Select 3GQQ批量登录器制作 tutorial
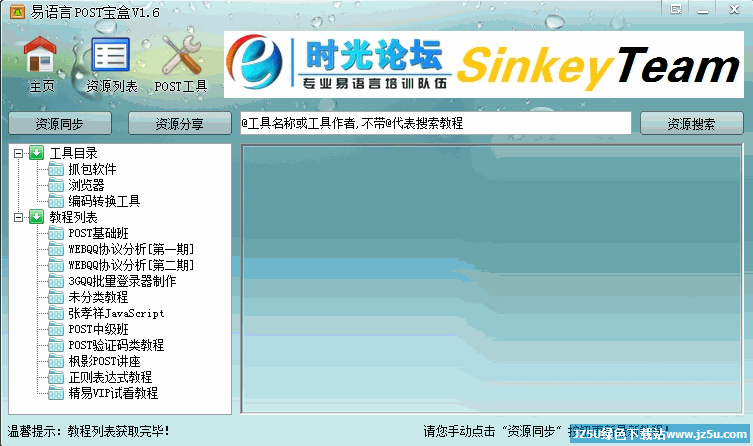Viewport: 753px width, 446px height. tap(122, 281)
